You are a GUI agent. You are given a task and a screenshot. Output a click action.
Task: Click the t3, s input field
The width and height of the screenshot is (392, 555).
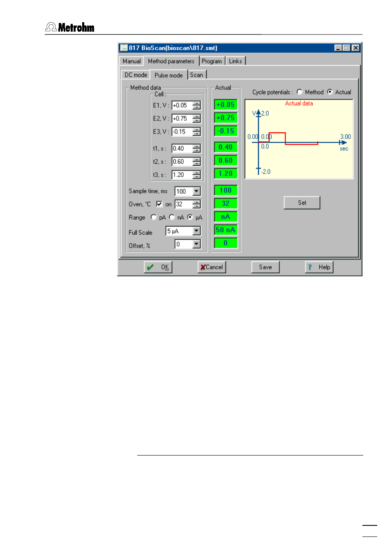pos(182,175)
